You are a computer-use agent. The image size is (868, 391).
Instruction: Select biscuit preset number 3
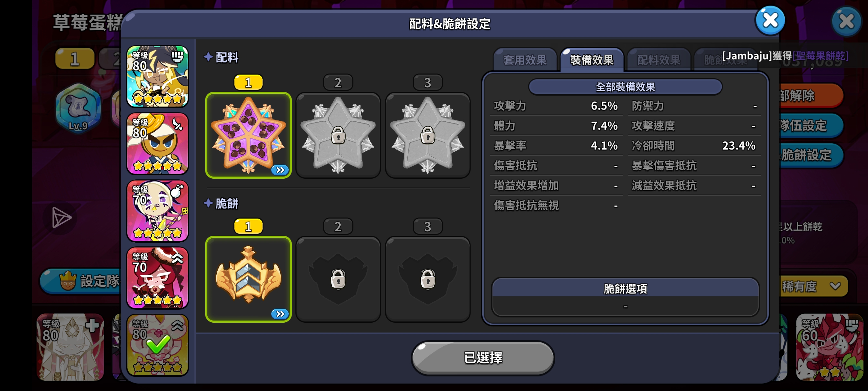[427, 226]
